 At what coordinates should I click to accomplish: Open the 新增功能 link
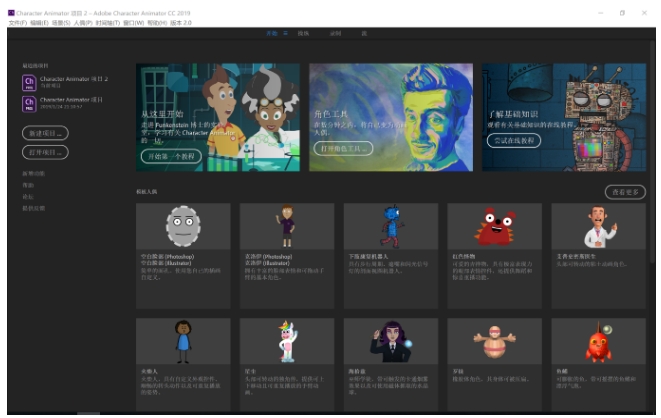pos(34,174)
